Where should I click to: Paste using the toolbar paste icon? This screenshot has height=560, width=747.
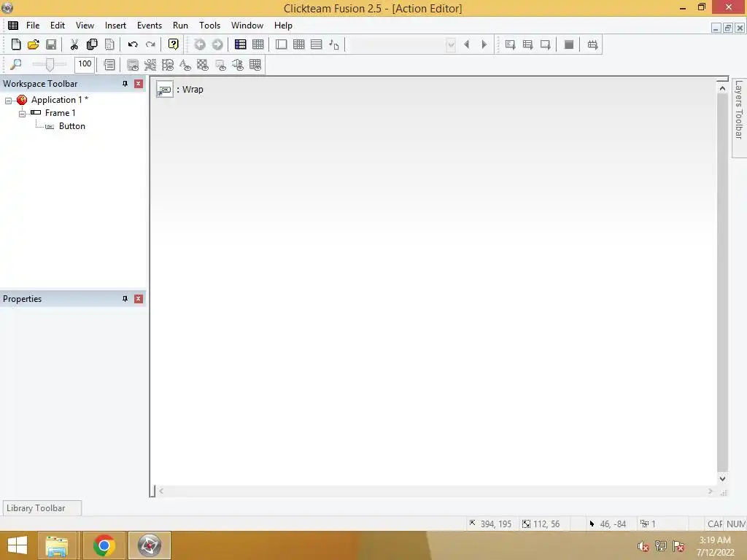coord(109,44)
